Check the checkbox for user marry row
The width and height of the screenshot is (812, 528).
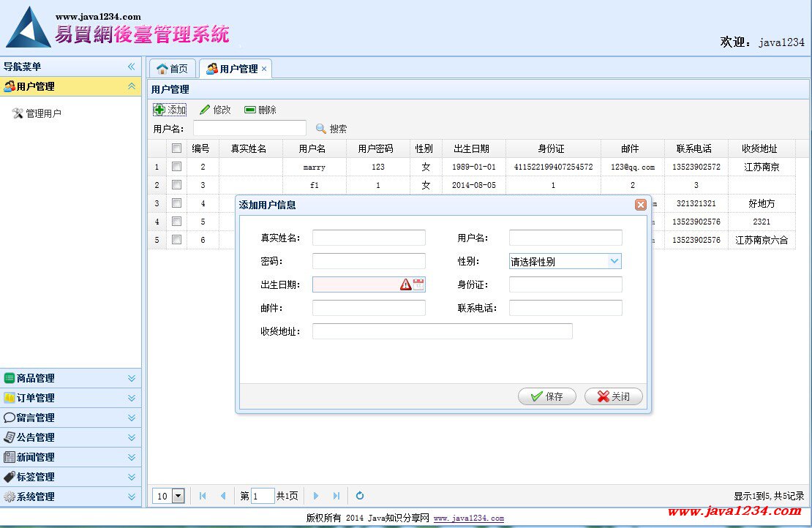tap(176, 167)
